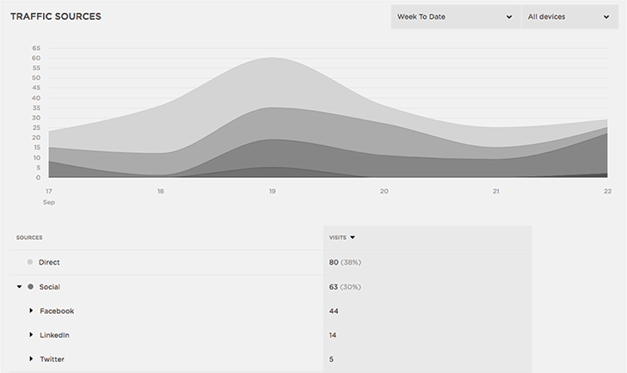Select the Social source label

coord(50,287)
